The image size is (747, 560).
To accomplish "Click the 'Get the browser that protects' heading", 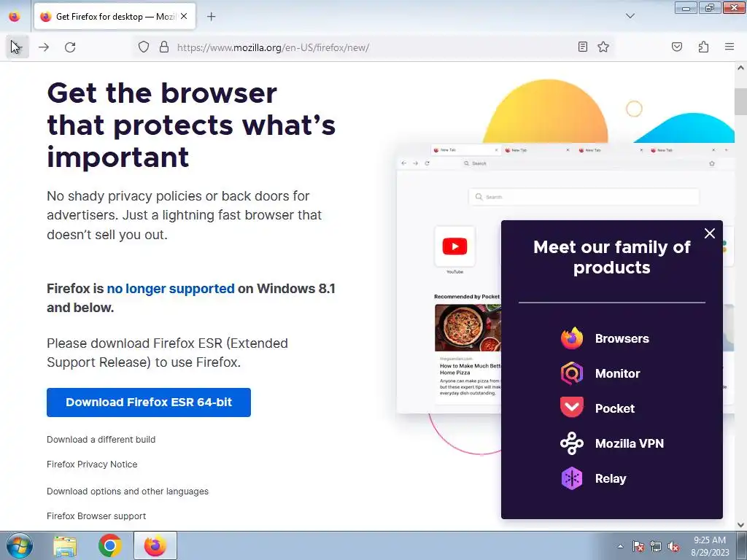I will coord(191,125).
